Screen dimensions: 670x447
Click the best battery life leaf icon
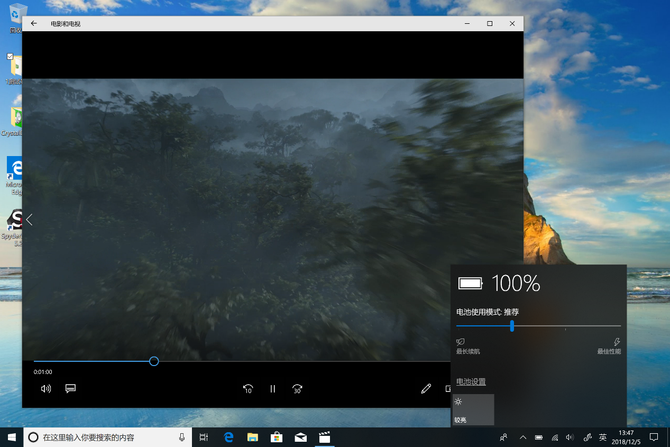(460, 341)
